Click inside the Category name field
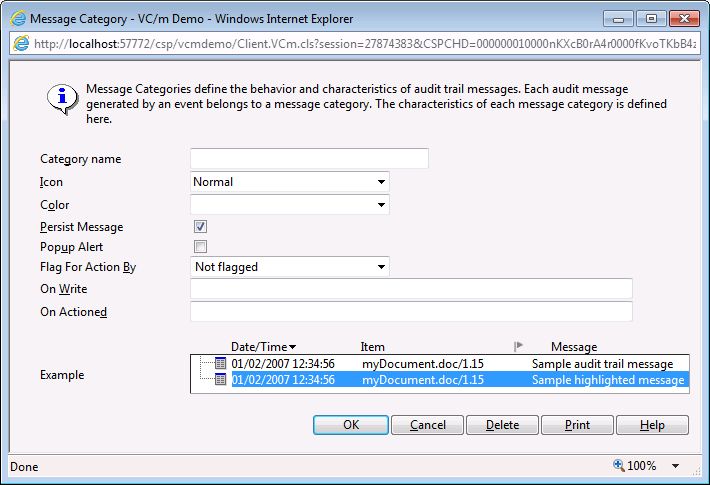The image size is (710, 485). (309, 159)
